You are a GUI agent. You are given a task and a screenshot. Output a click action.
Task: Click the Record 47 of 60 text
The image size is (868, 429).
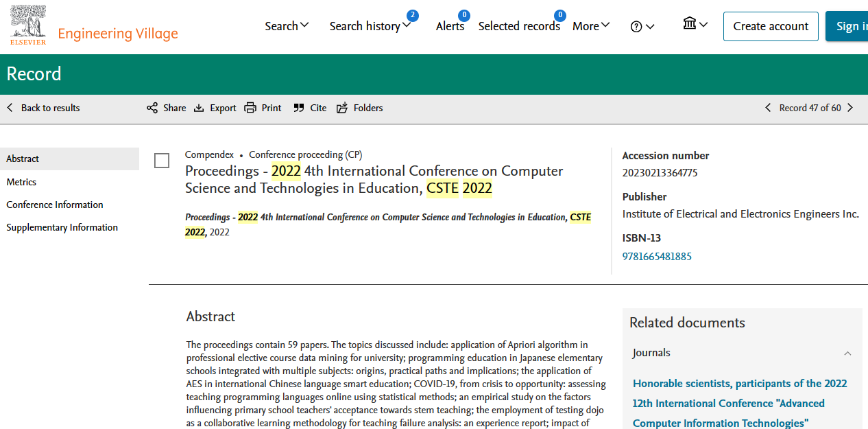[x=810, y=108]
